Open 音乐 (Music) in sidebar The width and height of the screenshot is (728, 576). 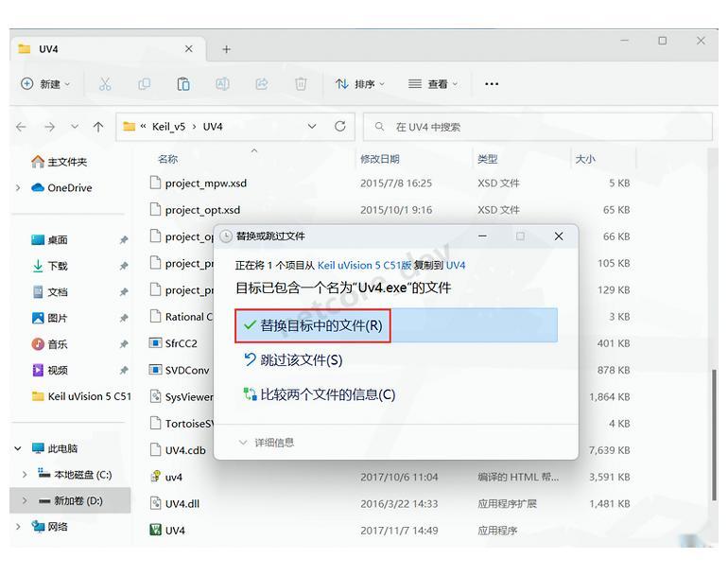click(50, 344)
